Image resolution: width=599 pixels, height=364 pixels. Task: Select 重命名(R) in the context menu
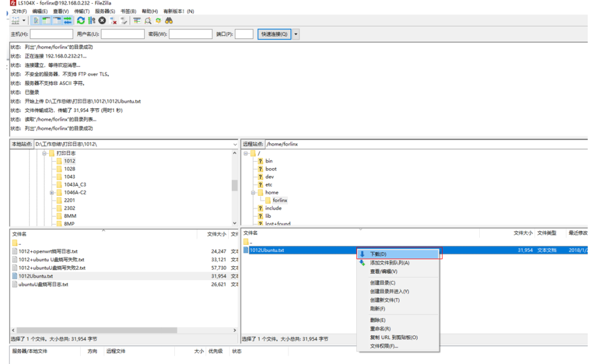pyautogui.click(x=380, y=329)
